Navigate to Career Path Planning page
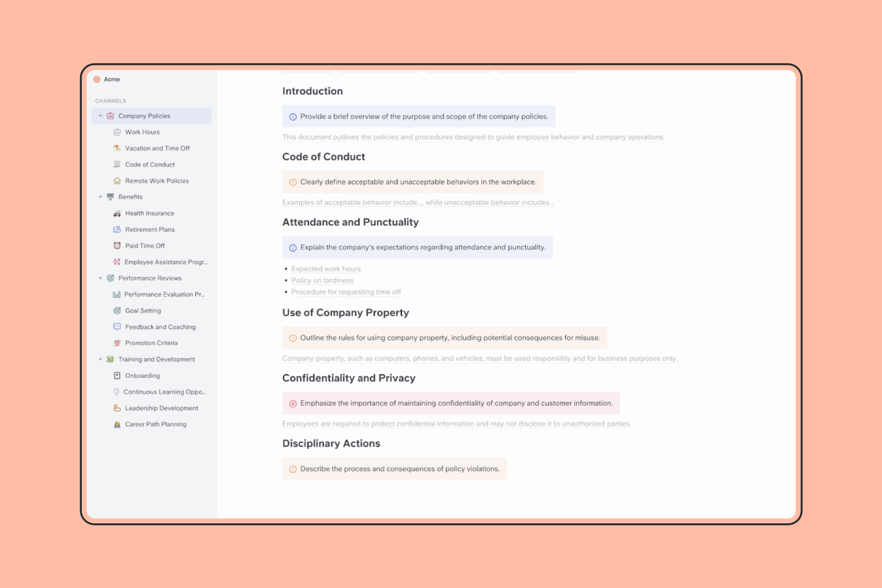Image resolution: width=882 pixels, height=588 pixels. pyautogui.click(x=156, y=424)
